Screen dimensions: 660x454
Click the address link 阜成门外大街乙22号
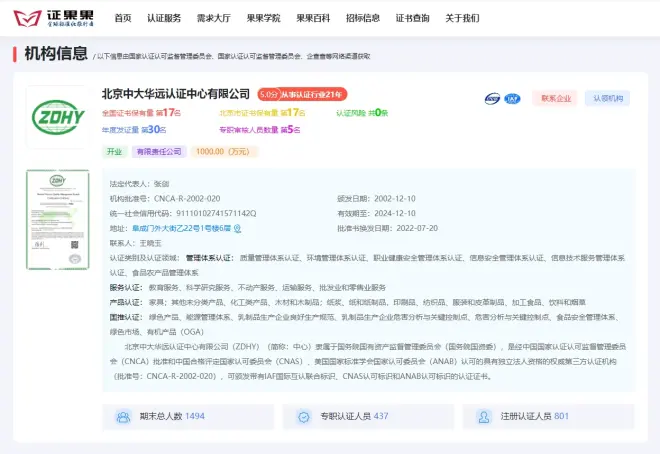181,228
